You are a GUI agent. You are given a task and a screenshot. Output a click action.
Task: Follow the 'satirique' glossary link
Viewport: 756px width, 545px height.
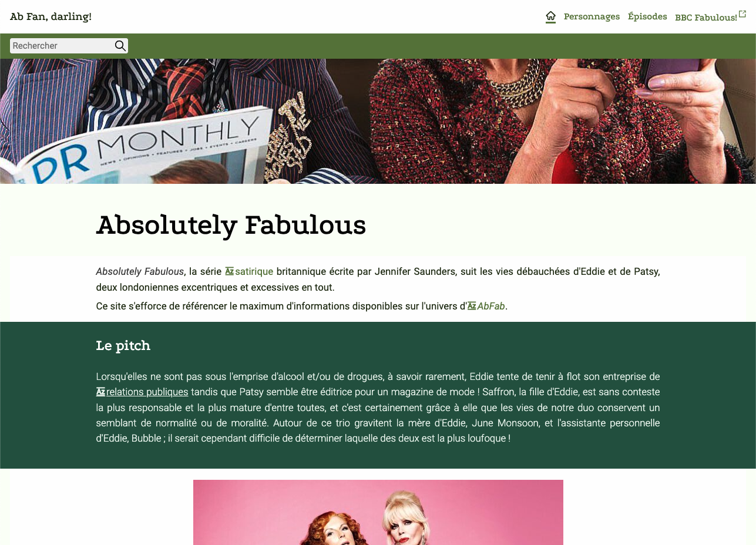254,271
